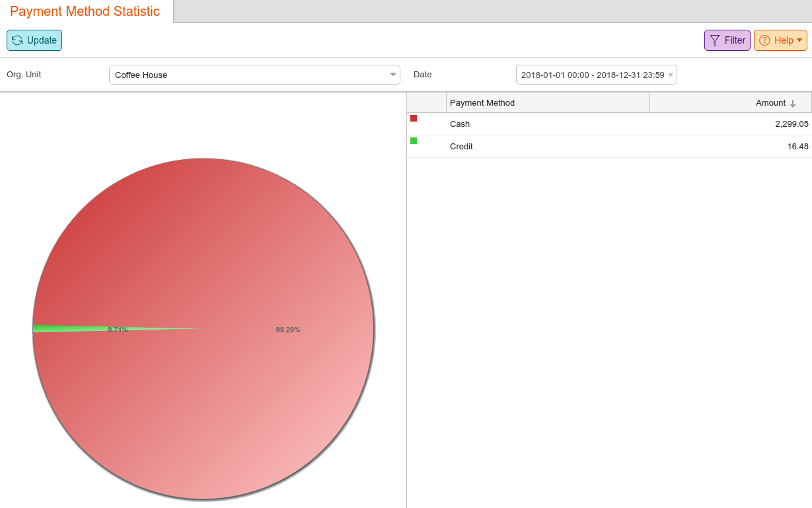812x508 pixels.
Task: Click the Update refresh icon
Action: (17, 40)
